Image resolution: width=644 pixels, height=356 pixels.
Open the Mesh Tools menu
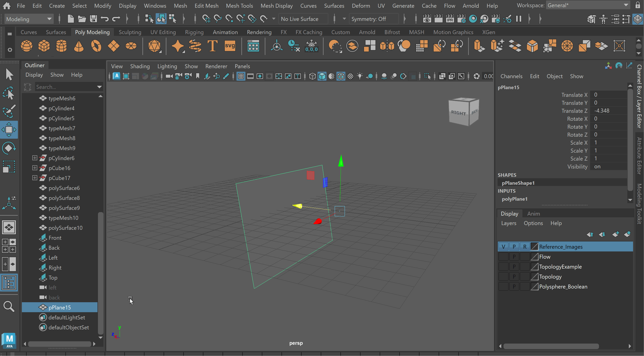[239, 5]
